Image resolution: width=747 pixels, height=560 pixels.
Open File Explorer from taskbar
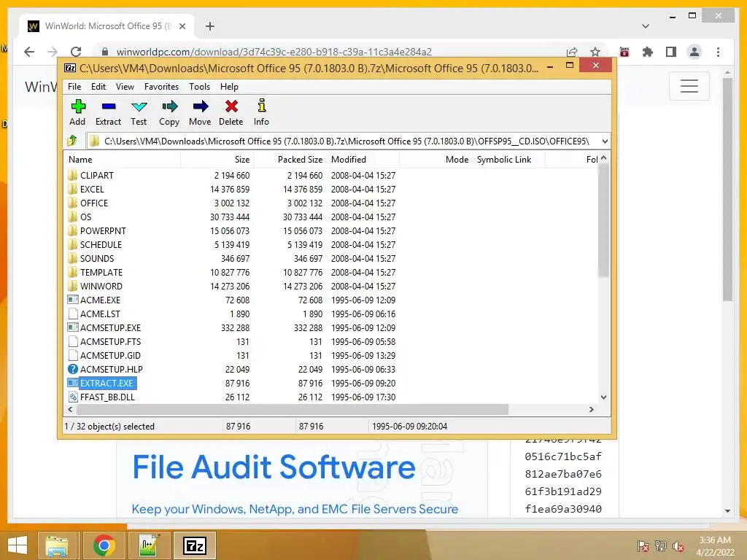tap(57, 545)
